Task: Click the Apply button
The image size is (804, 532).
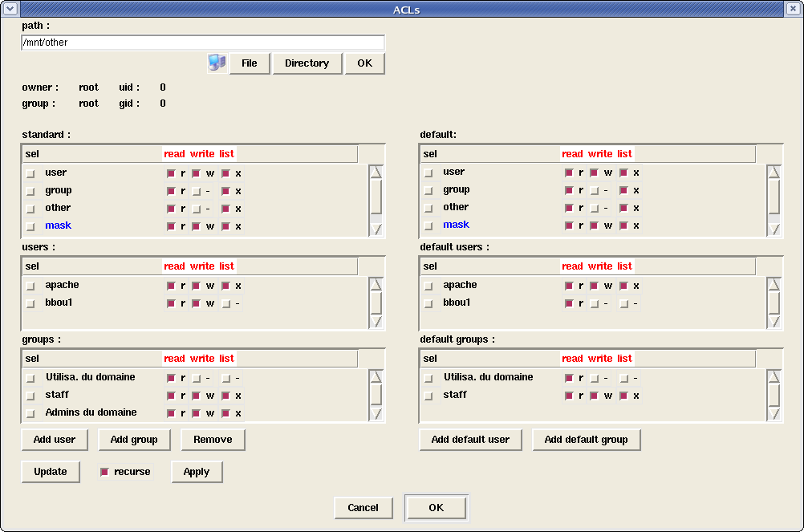Action: click(197, 472)
